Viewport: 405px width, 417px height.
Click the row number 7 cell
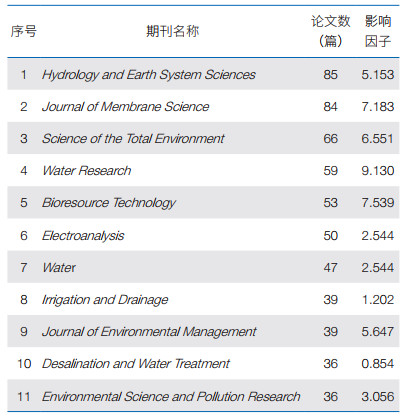click(23, 268)
